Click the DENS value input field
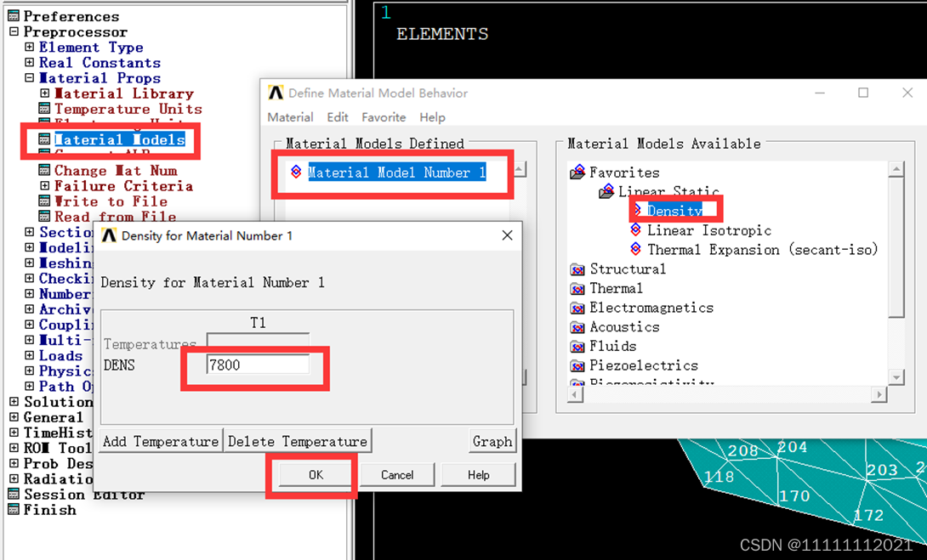This screenshot has height=560, width=927. click(x=258, y=365)
